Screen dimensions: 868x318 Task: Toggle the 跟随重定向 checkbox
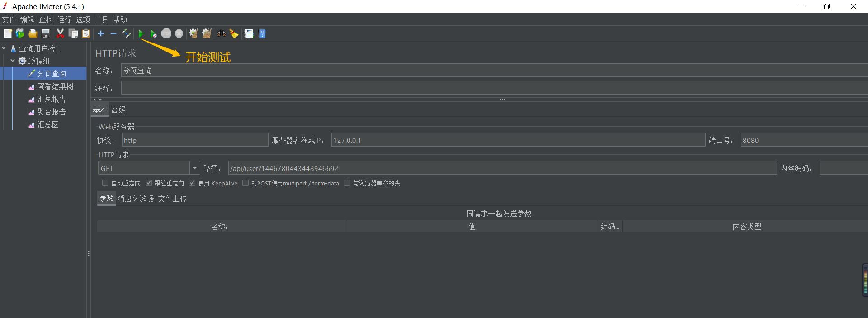(149, 183)
